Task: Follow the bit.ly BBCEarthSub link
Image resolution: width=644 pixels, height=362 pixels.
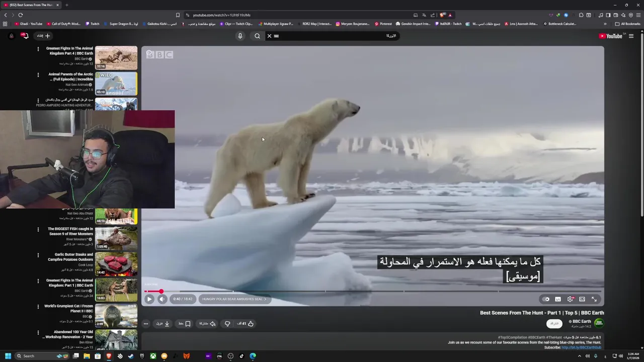Action: [581, 347]
